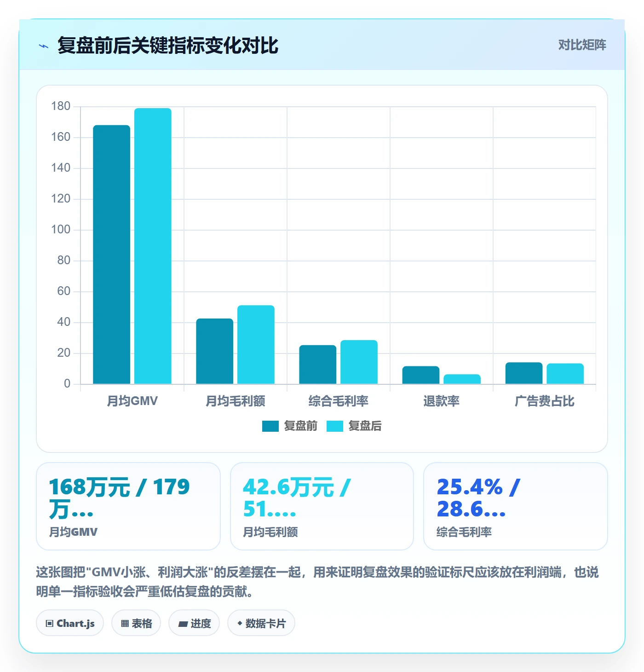644x672 pixels.
Task: Click the 数据卡片 tag
Action: [x=261, y=623]
